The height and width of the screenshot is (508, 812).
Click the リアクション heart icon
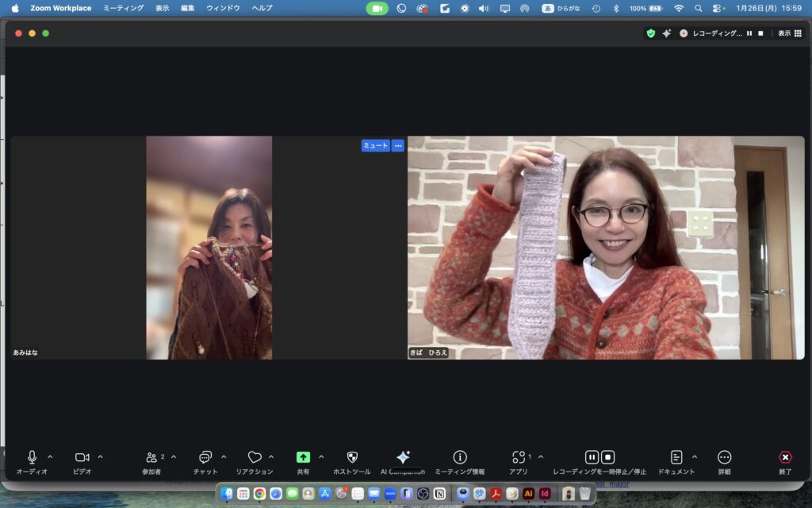coord(255,457)
